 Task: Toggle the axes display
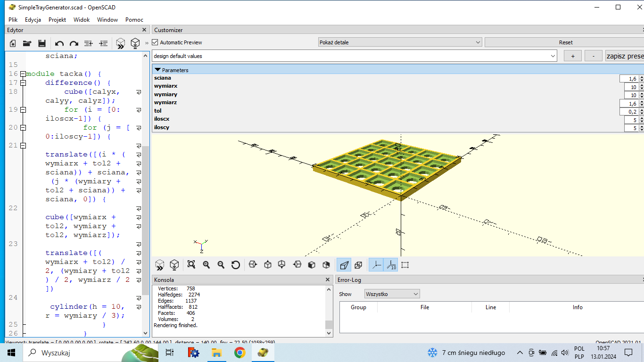376,264
